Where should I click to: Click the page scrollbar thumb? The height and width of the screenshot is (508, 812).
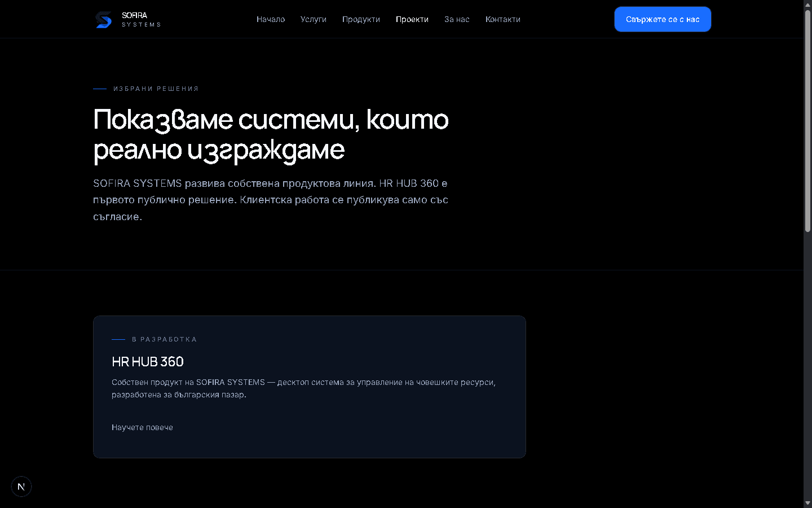pos(807,121)
